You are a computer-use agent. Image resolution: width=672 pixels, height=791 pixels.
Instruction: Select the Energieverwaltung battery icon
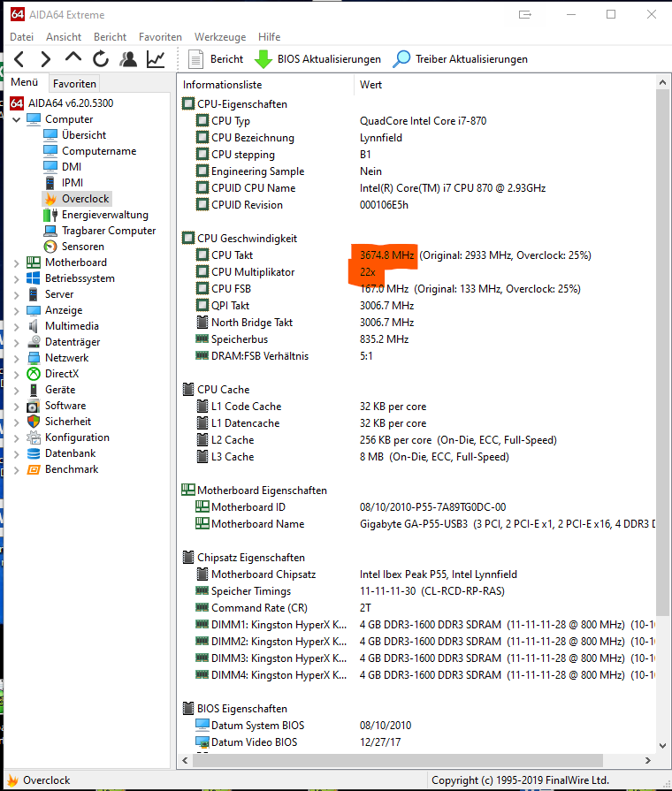point(50,215)
